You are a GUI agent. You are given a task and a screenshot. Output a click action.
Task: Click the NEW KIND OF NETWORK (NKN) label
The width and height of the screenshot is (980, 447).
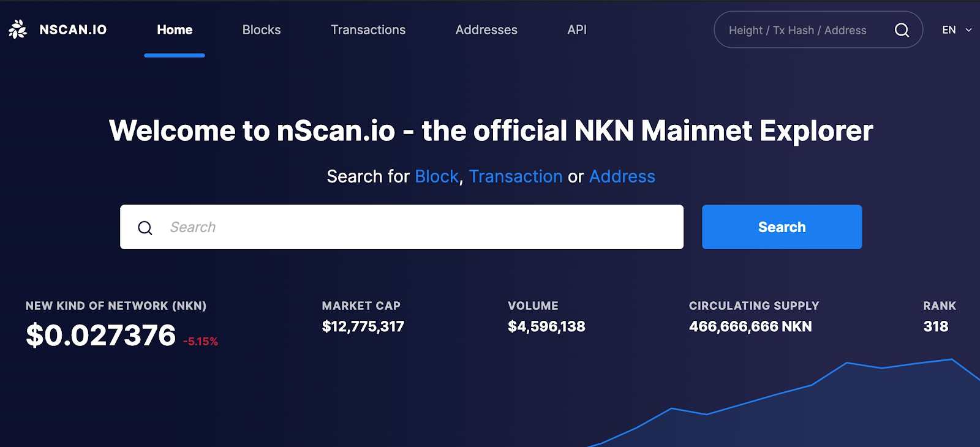116,306
